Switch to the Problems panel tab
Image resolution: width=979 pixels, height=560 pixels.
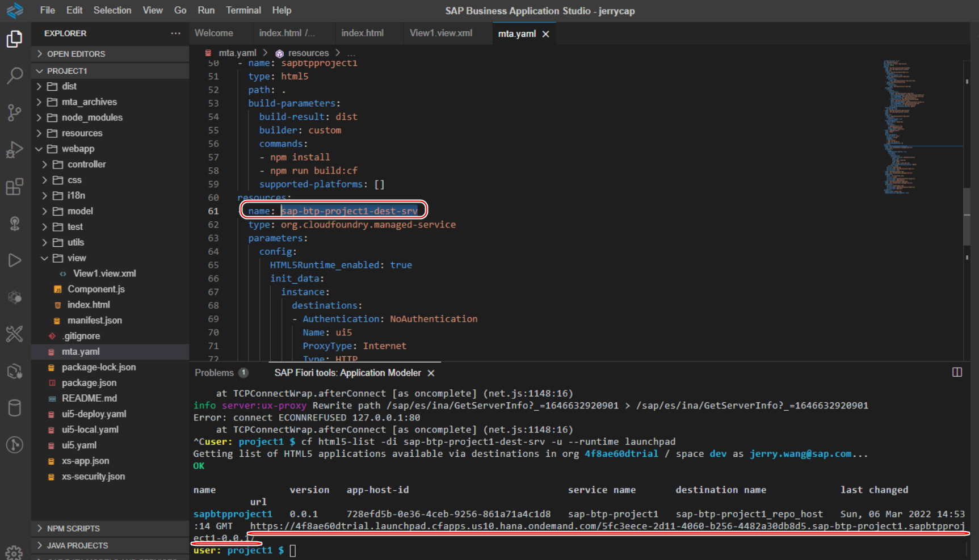coord(214,373)
